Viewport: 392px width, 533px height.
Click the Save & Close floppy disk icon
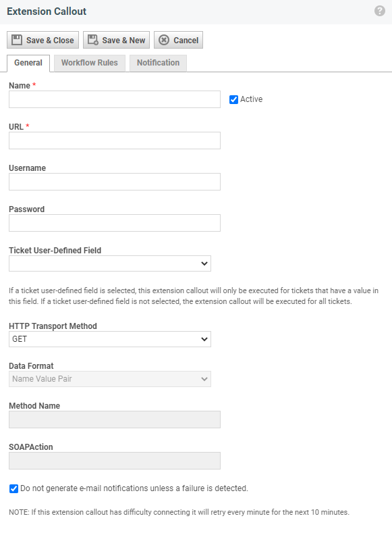coord(17,40)
